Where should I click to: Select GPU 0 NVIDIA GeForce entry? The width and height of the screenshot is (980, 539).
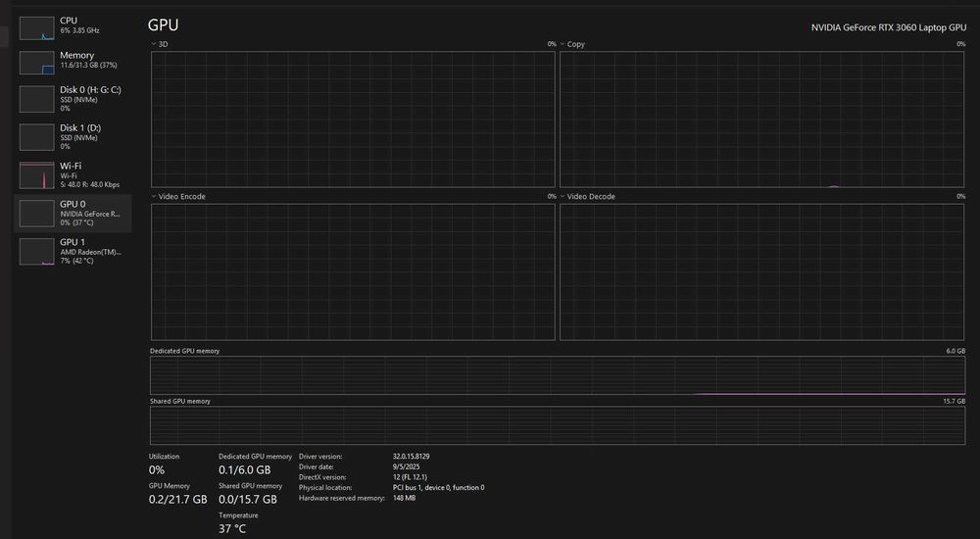pyautogui.click(x=73, y=214)
